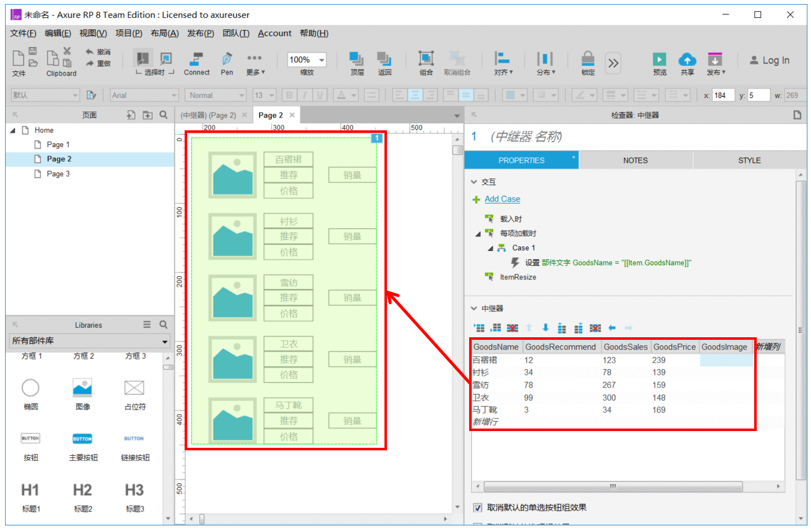This screenshot has height=532, width=811.
Task: Toggle center text alignment
Action: pyautogui.click(x=415, y=95)
